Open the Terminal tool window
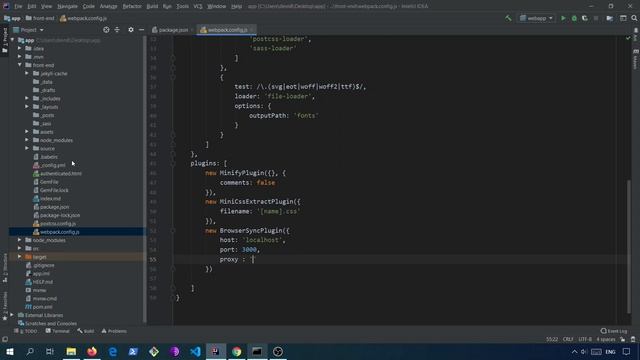The image size is (640, 360). pos(58,331)
